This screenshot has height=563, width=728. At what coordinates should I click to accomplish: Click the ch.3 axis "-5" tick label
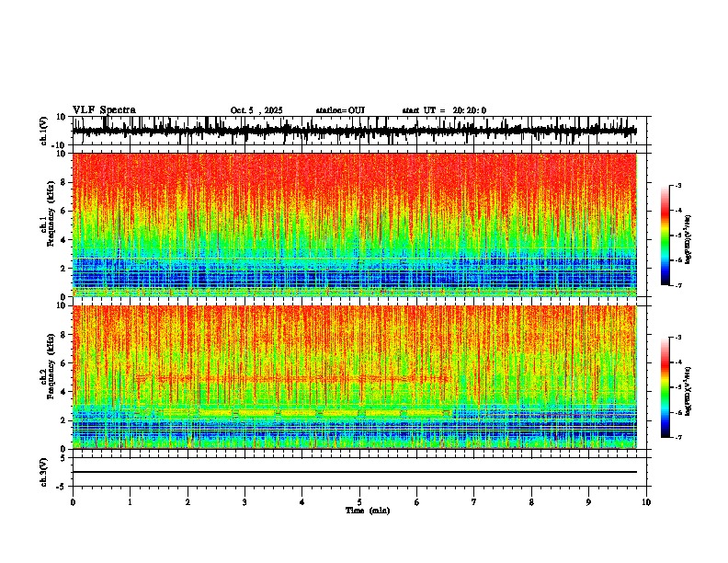tap(63, 487)
